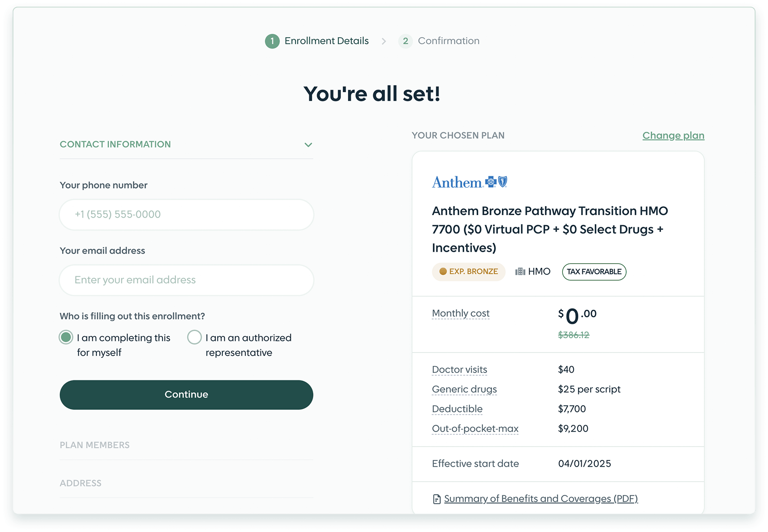Image resolution: width=768 pixels, height=532 pixels.
Task: Click the breadcrumb arrow between steps
Action: click(384, 41)
